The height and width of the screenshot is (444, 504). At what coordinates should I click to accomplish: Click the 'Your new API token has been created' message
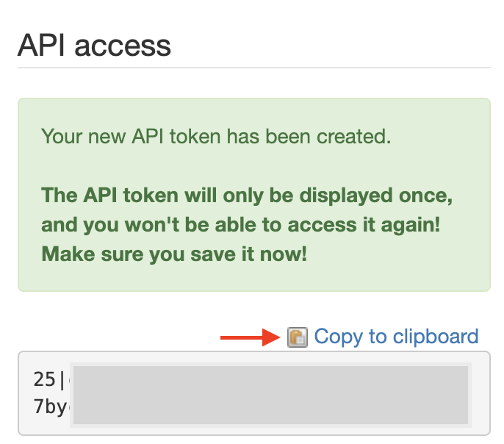[x=215, y=136]
